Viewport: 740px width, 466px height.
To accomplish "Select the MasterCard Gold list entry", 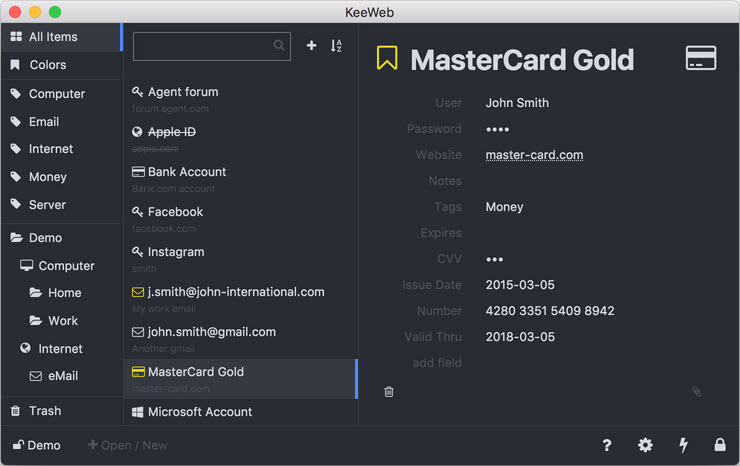I will pos(241,379).
